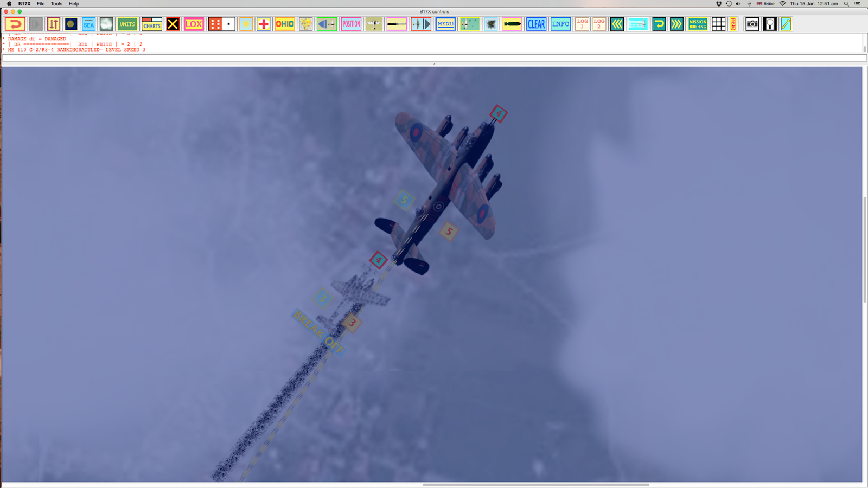Click the cloud weather icon
This screenshot has height=488, width=868.
(106, 24)
